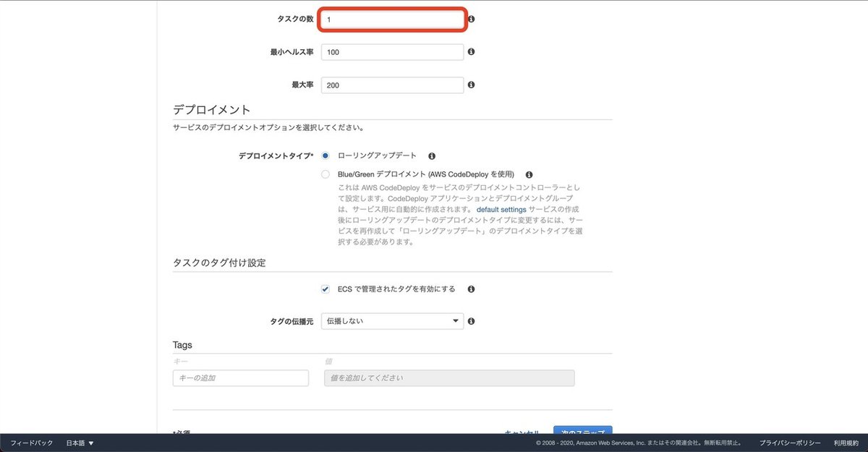Click the 最小ヘルス率 input field
This screenshot has height=452, width=868.
pos(392,52)
